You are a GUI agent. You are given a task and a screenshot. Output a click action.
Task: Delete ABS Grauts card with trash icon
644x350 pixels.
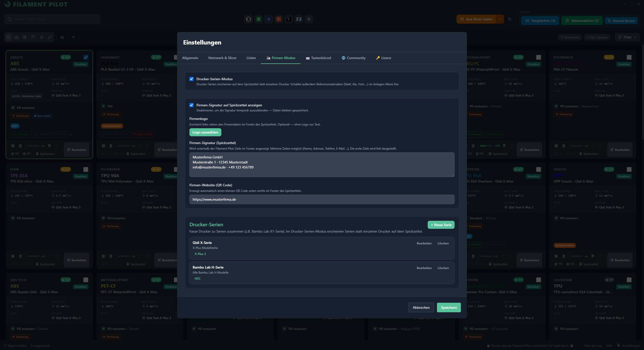(20, 146)
